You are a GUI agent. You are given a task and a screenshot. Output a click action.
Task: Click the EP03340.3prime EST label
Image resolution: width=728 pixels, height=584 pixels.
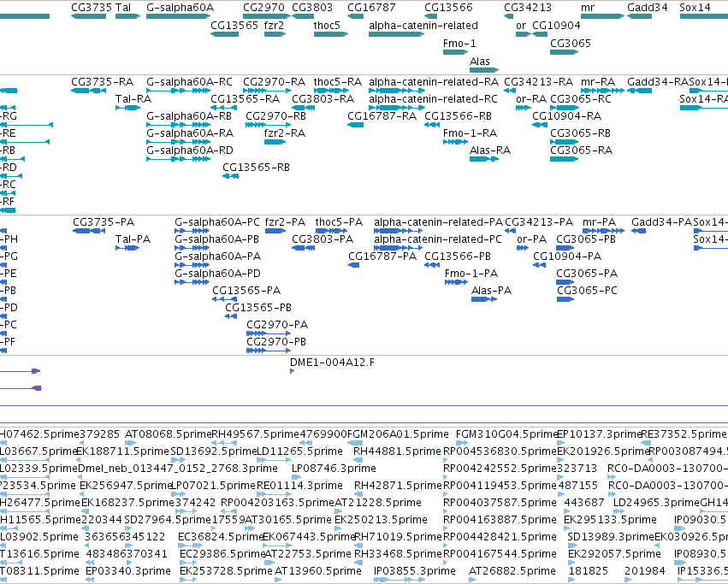tap(128, 570)
